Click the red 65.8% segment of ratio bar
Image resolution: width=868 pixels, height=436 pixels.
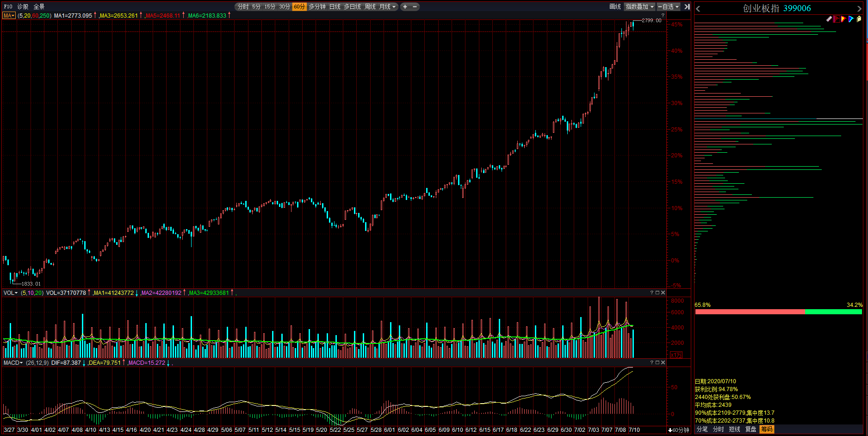pyautogui.click(x=750, y=312)
